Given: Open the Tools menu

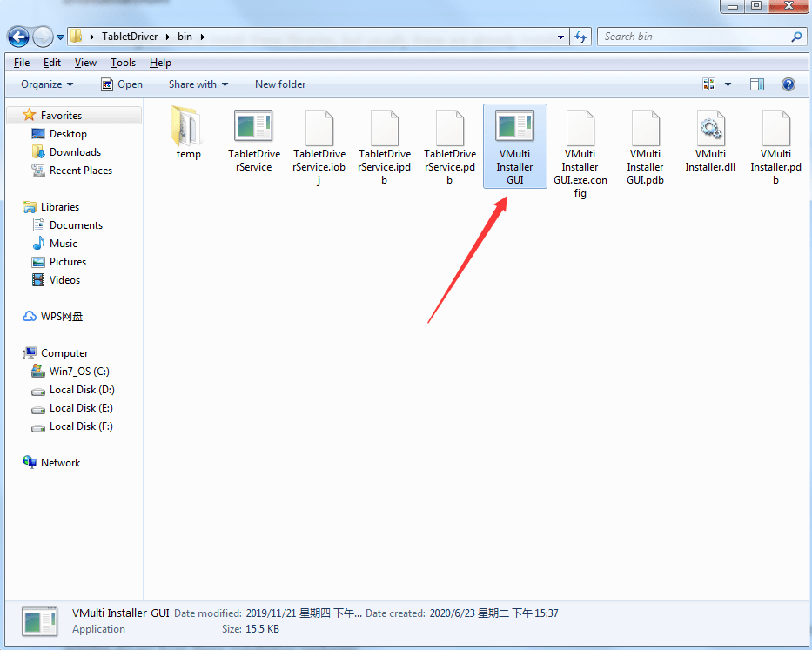Looking at the screenshot, I should 122,62.
